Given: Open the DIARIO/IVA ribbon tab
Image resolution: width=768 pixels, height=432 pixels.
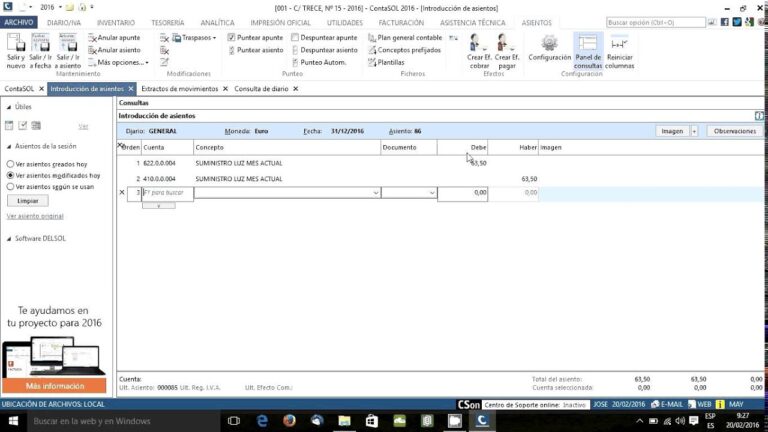Looking at the screenshot, I should (64, 23).
